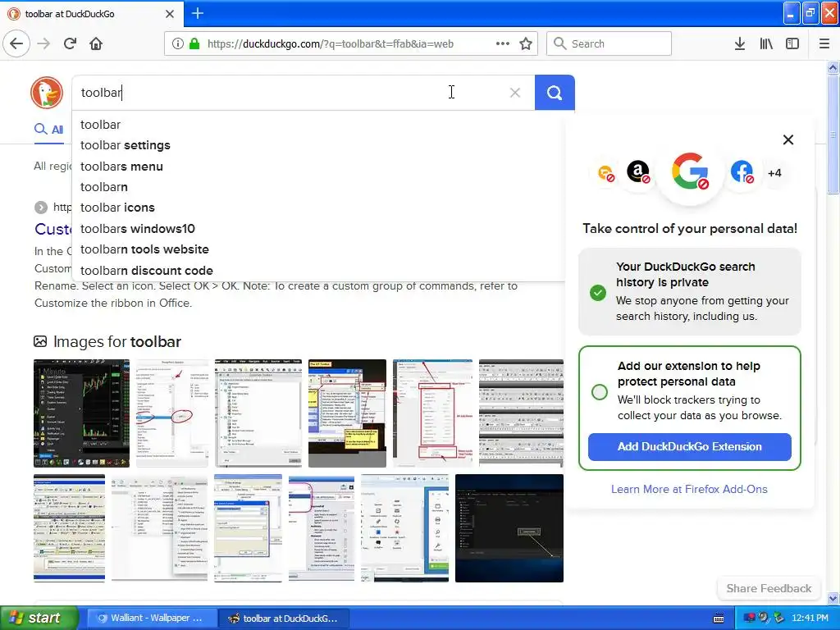Clear the search box with X
This screenshot has width=840, height=630.
515,93
